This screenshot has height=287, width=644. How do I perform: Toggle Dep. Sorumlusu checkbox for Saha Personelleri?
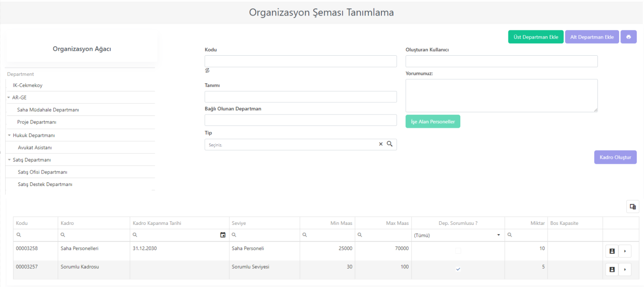(x=458, y=251)
